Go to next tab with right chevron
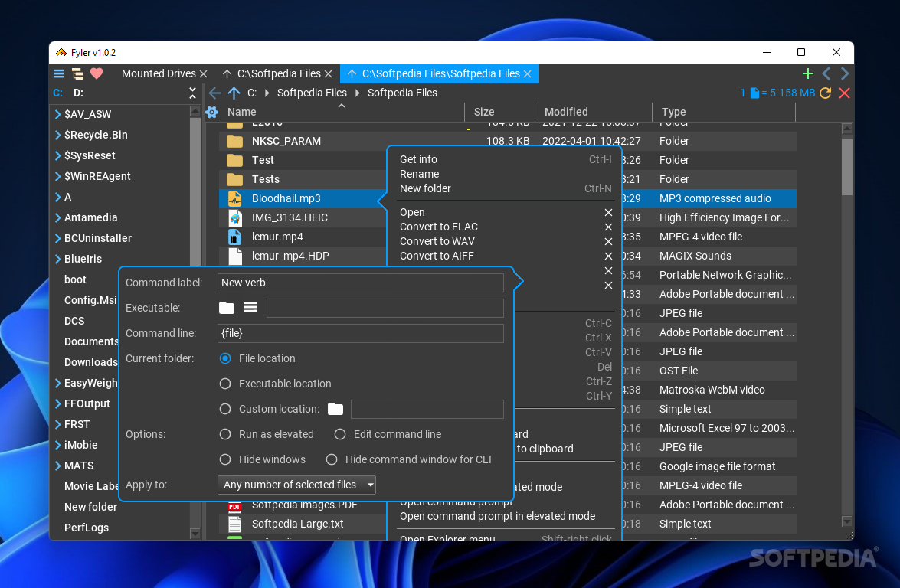 [x=845, y=73]
